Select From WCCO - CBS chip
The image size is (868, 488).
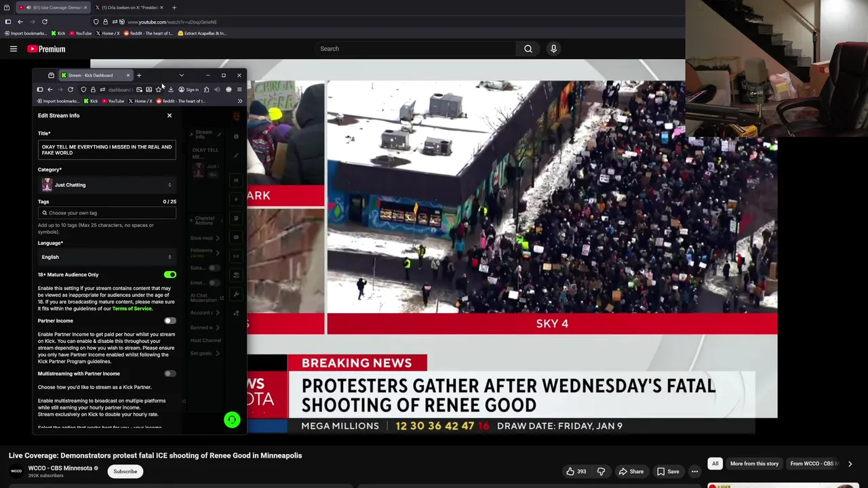(x=814, y=464)
